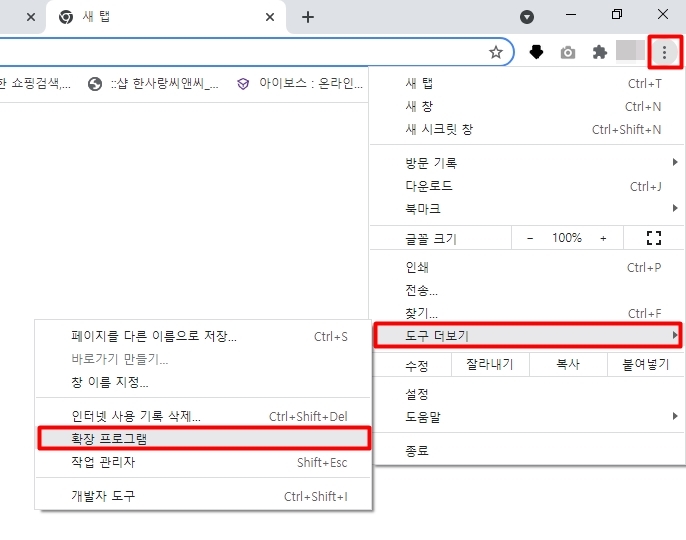Open 확장 프로그램 extensions page

[204, 438]
